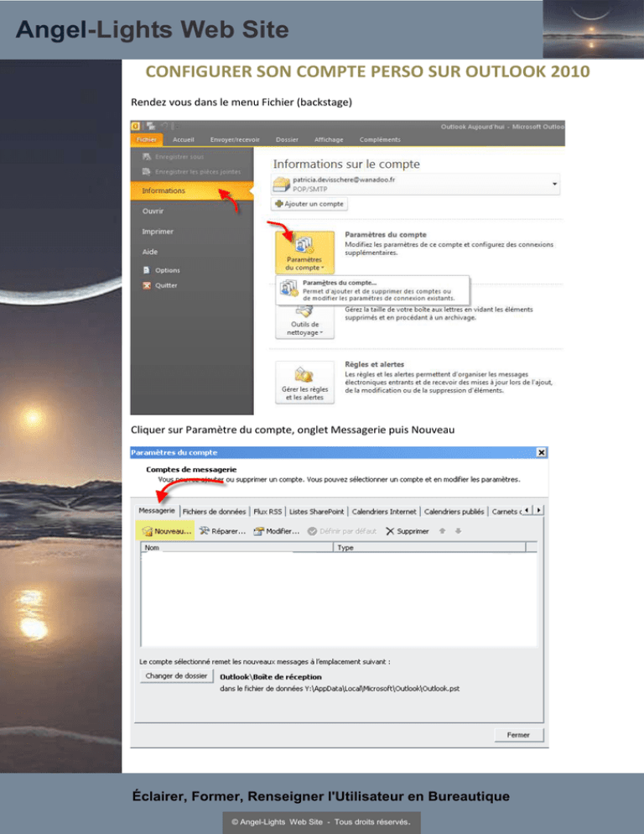Move account down with arrow icon
Image resolution: width=644 pixels, height=834 pixels.
[x=459, y=531]
